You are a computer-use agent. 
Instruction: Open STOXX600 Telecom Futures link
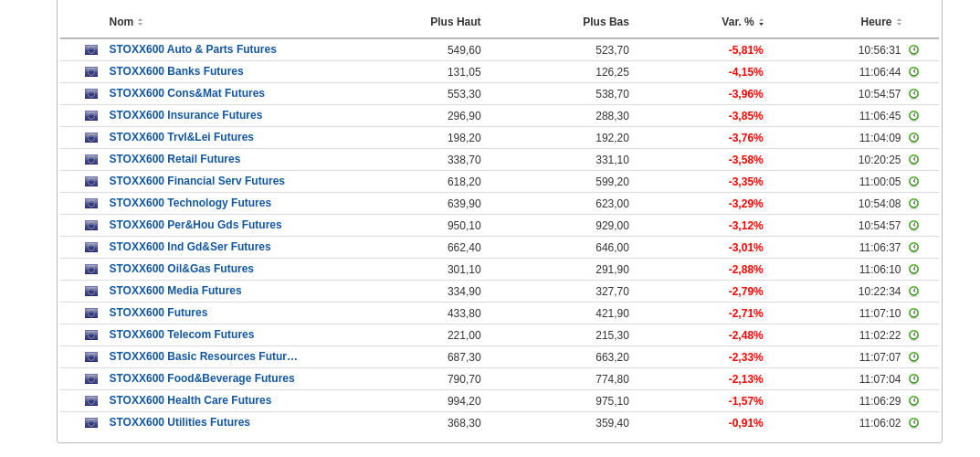pyautogui.click(x=182, y=335)
